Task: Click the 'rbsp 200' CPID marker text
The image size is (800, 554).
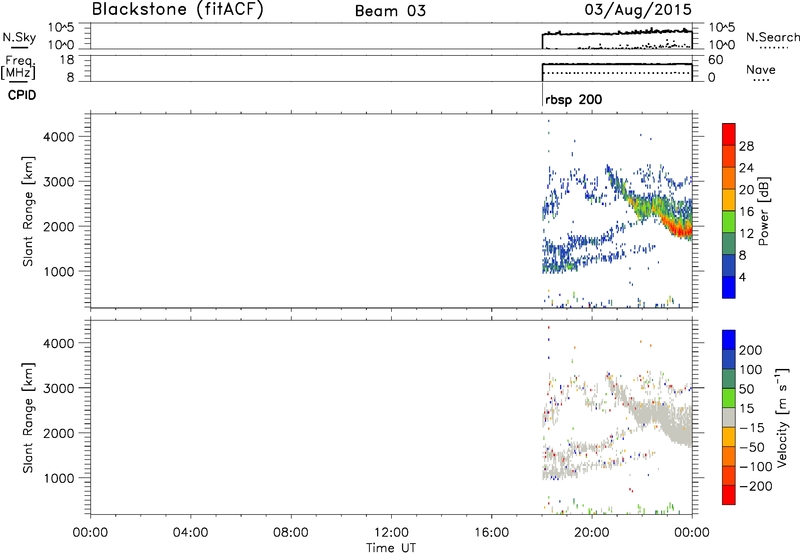Action: click(573, 99)
